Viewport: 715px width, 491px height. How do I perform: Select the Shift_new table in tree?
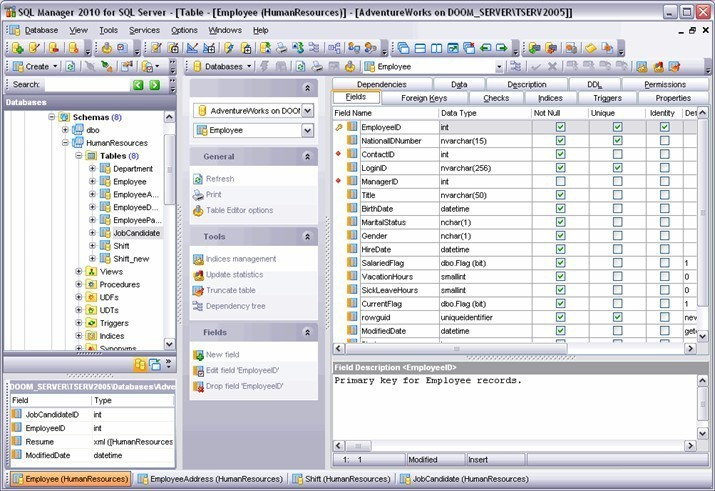coord(131,259)
